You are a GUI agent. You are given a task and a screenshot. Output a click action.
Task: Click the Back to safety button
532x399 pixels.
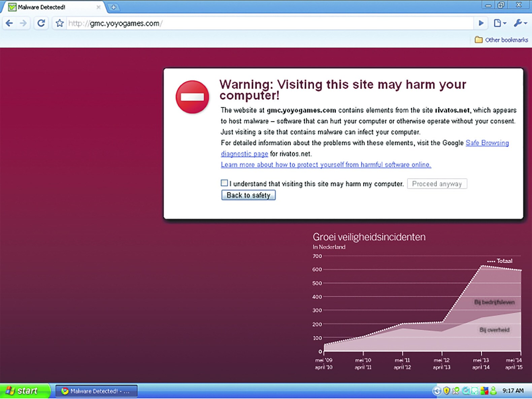click(x=248, y=195)
